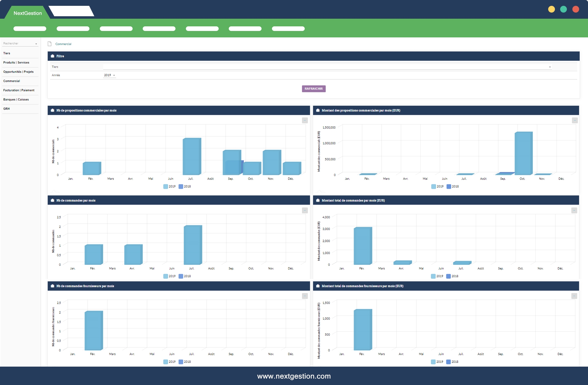Viewport: 588px width, 385px height.
Task: Open menu icon on Nb de commandes fournisseurs chart
Action: tap(305, 296)
